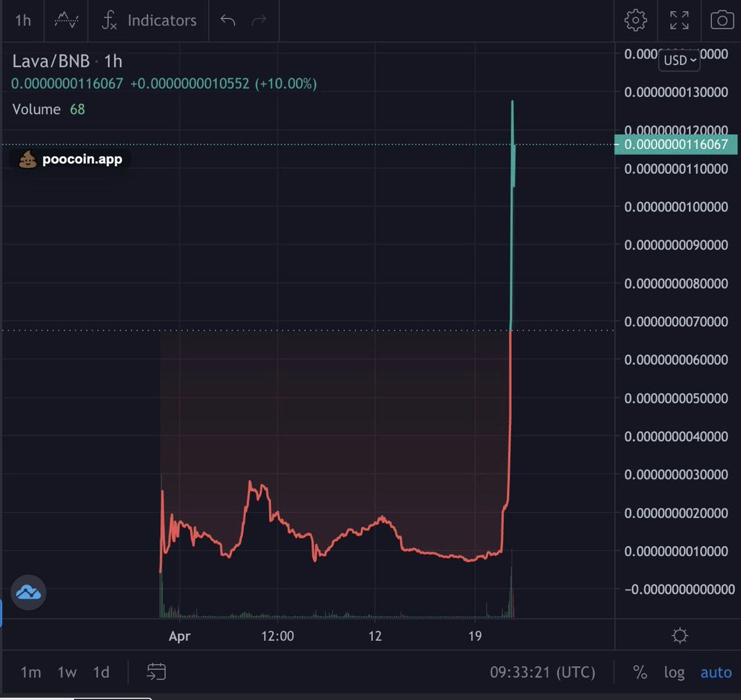Screen dimensions: 741x700
Task: Click the 0.0000000070000 price axis label
Action: coord(676,322)
